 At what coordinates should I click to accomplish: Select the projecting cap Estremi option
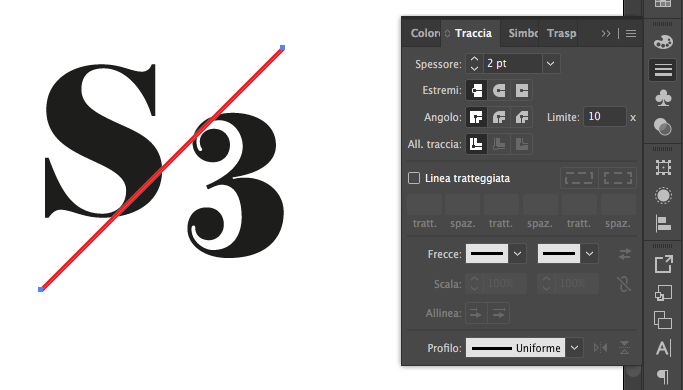coord(521,91)
